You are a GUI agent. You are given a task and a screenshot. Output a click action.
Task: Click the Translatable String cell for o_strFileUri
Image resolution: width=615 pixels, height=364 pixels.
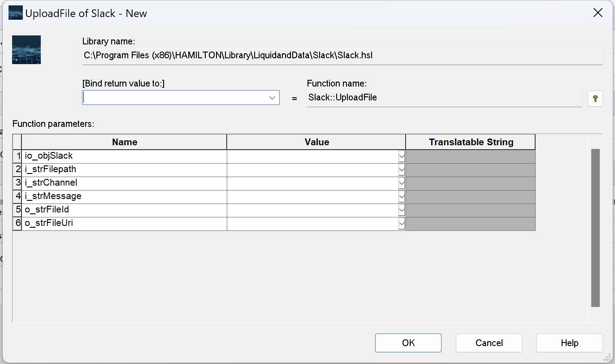click(x=471, y=224)
